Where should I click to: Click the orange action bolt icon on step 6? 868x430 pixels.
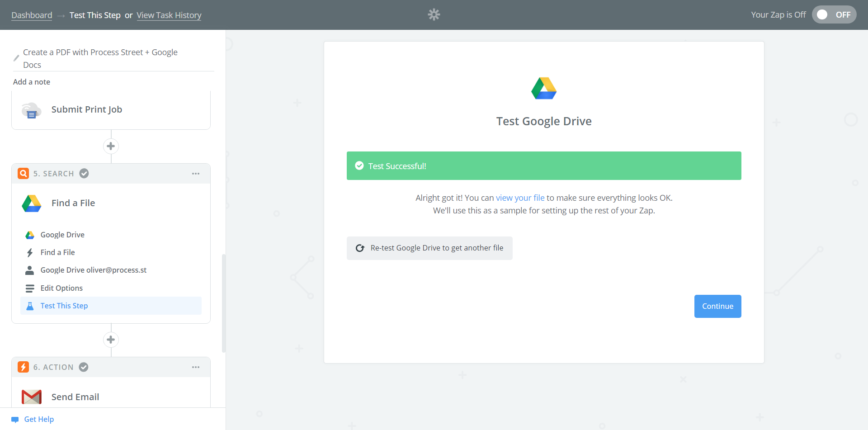pyautogui.click(x=24, y=367)
